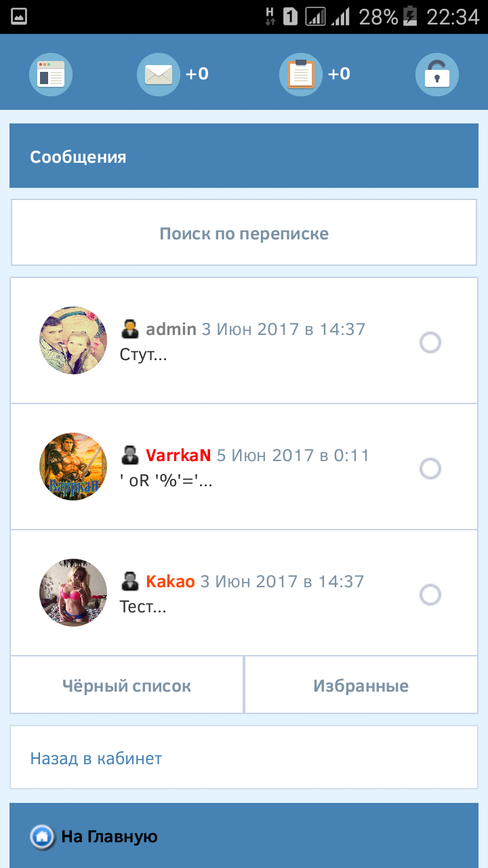The image size is (488, 868).
Task: Open VarrkaN's warrior avatar thumbnail
Action: click(73, 467)
